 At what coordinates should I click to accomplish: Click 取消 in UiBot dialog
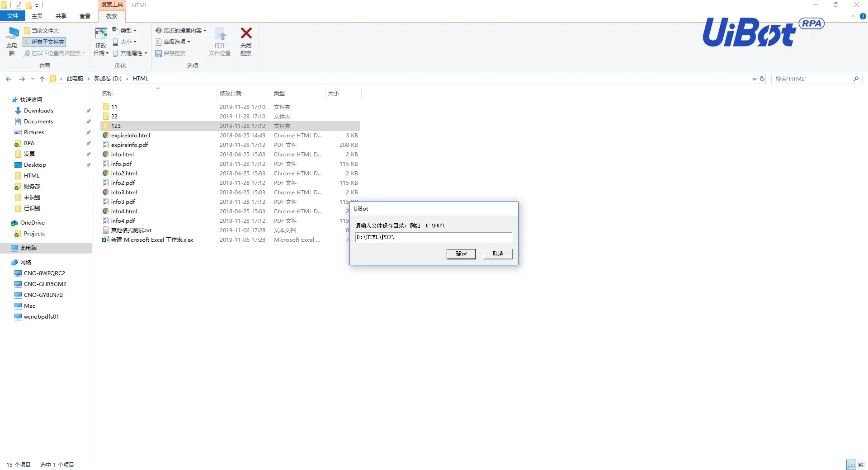[498, 254]
